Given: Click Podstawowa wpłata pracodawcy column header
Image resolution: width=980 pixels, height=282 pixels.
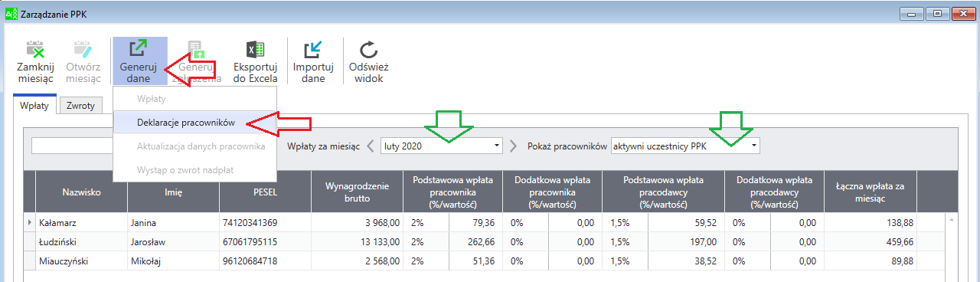Looking at the screenshot, I should 664,192.
